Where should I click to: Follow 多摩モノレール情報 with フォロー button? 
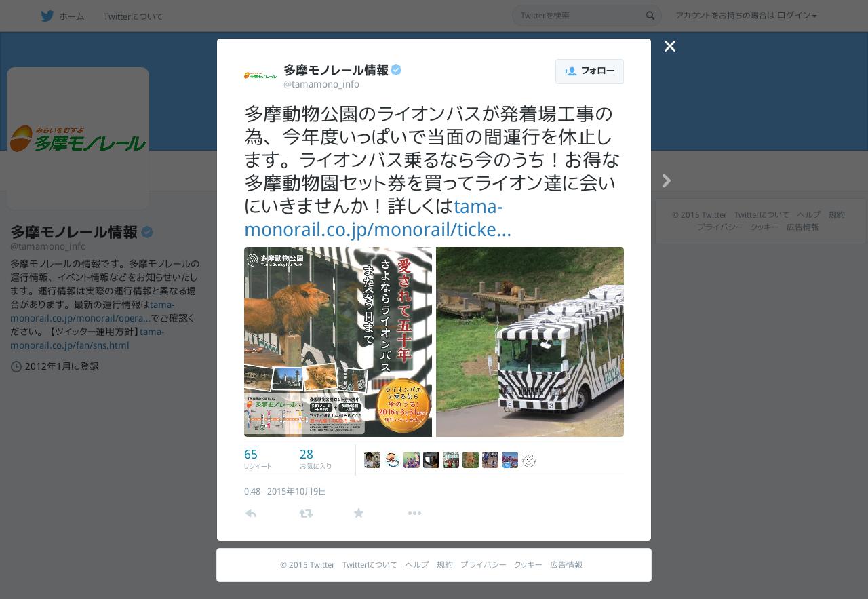pyautogui.click(x=589, y=71)
